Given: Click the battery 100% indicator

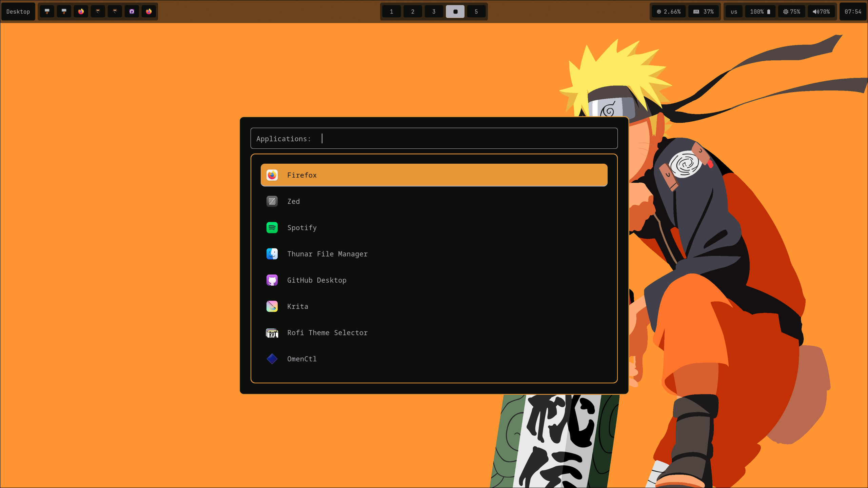Looking at the screenshot, I should coord(760,12).
